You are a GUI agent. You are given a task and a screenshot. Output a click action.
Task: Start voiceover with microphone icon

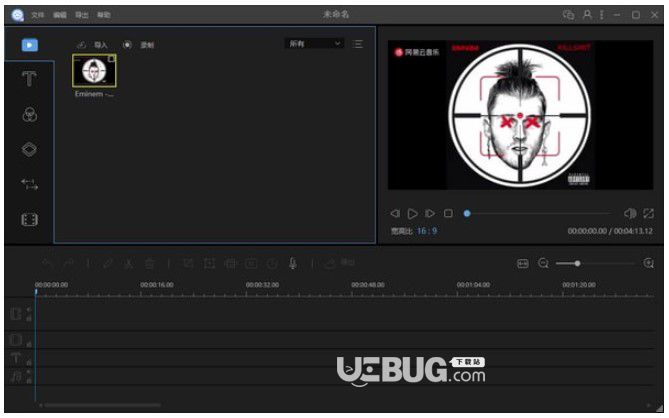coord(293,264)
